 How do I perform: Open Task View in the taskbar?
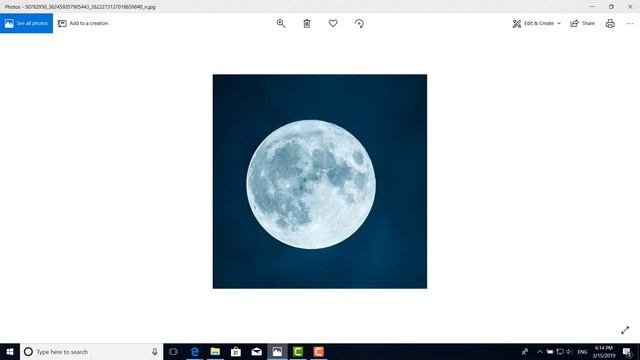point(173,351)
